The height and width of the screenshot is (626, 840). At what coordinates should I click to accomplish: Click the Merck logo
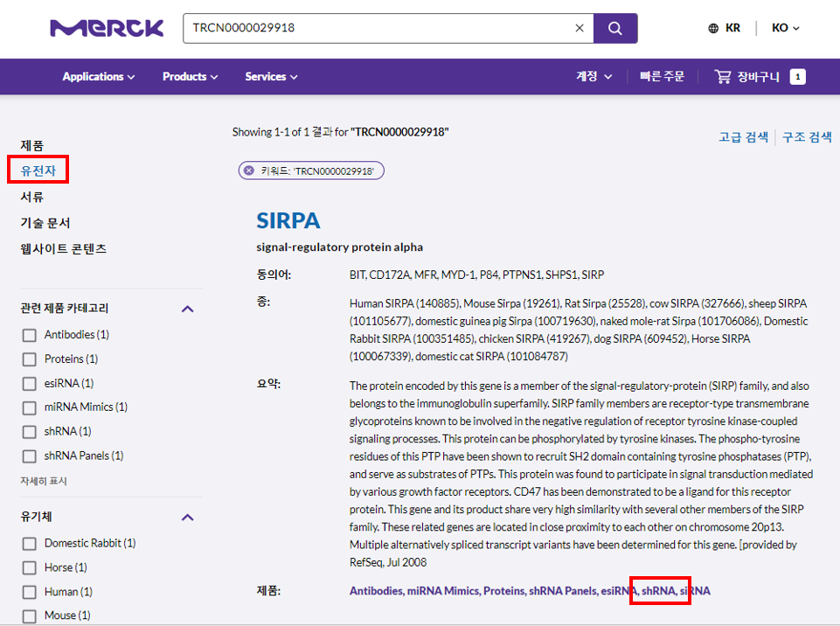[107, 28]
